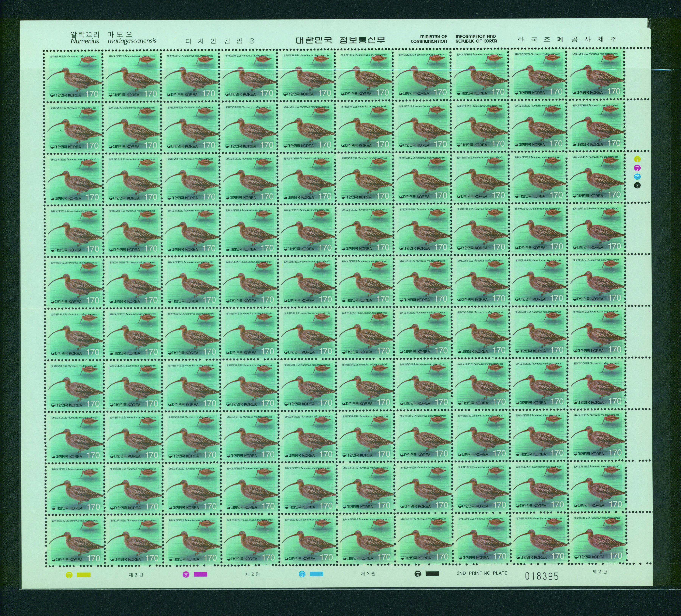Click the 'Numenius' italic heading in the header
The width and height of the screenshot is (681, 616).
pyautogui.click(x=84, y=41)
